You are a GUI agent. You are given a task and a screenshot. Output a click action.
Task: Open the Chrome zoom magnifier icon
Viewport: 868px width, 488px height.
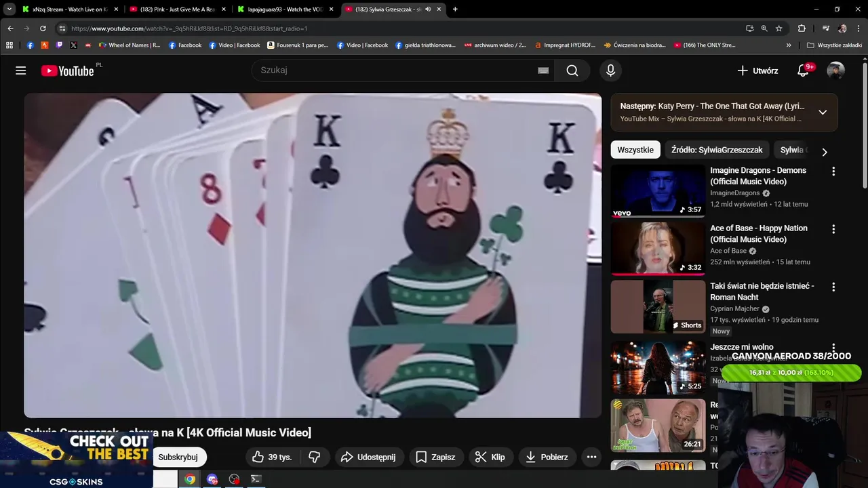pos(764,28)
